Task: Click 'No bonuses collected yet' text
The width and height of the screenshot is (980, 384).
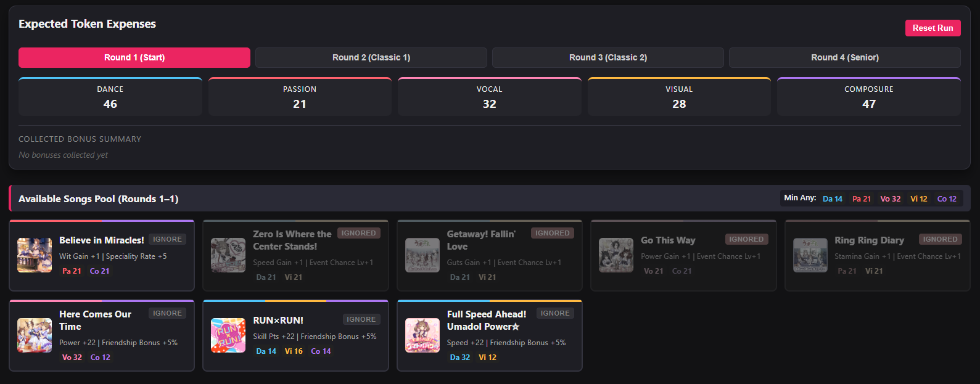Action: pos(63,155)
